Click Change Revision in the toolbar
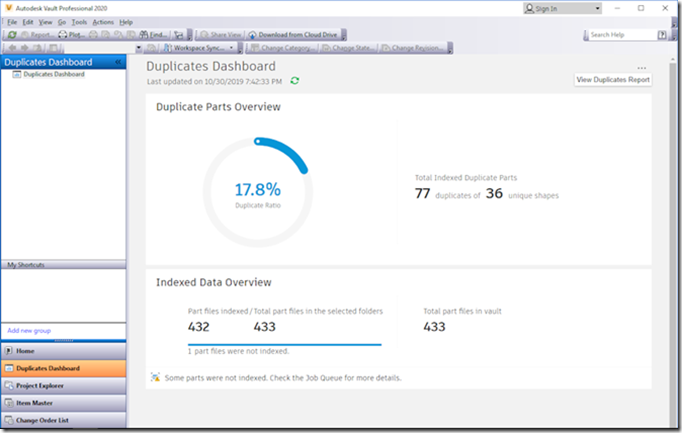 tap(412, 48)
